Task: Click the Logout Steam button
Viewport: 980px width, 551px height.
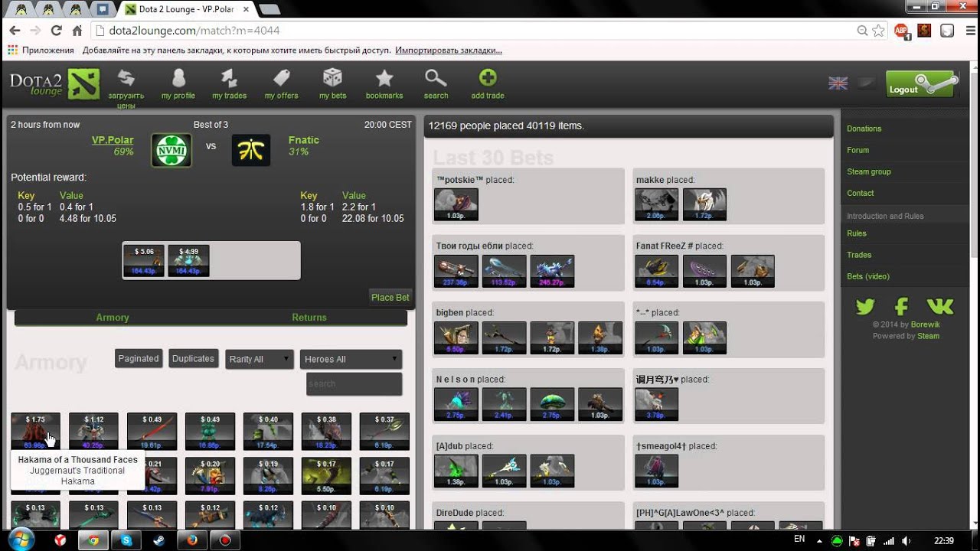Action: 922,84
